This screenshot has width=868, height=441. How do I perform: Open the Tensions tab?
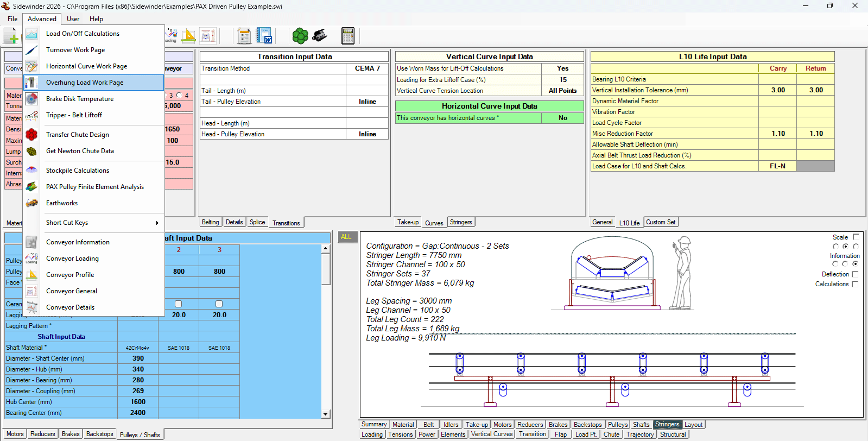[x=401, y=434]
